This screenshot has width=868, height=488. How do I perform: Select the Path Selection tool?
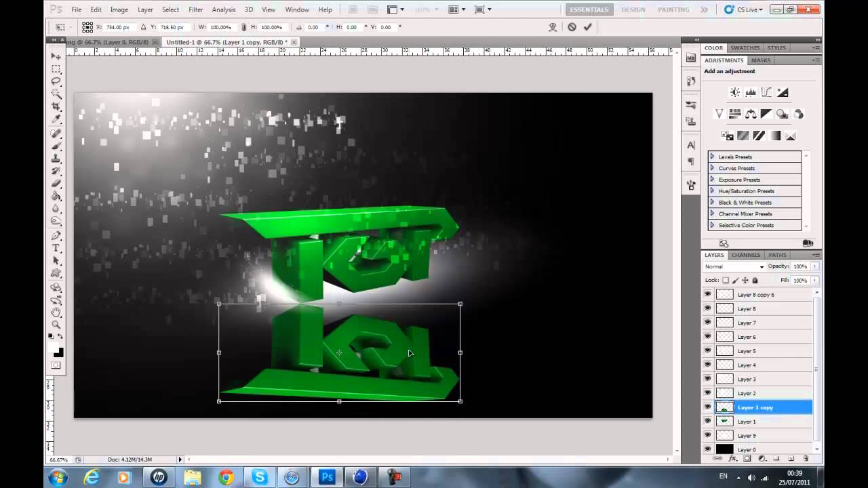[56, 261]
